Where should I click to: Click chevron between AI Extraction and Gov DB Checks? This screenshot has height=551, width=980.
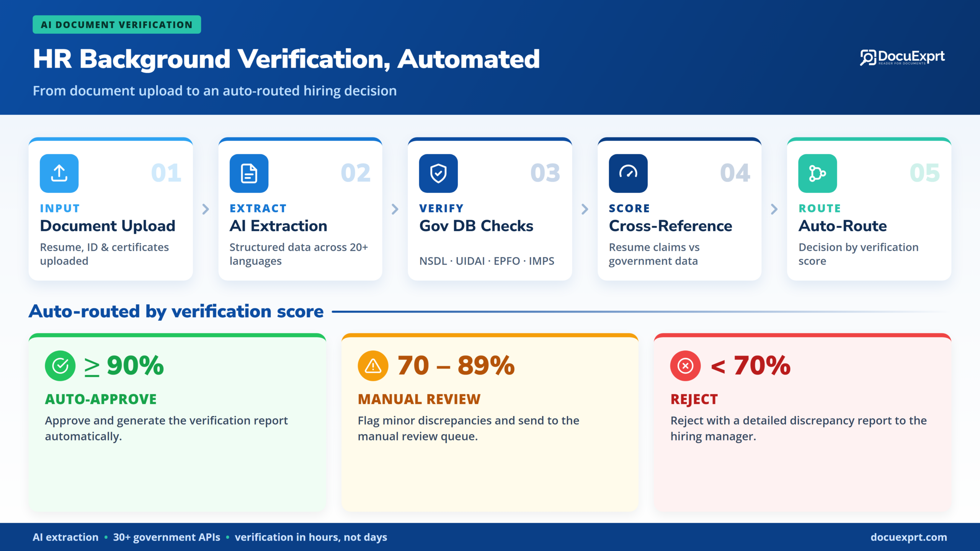(395, 209)
